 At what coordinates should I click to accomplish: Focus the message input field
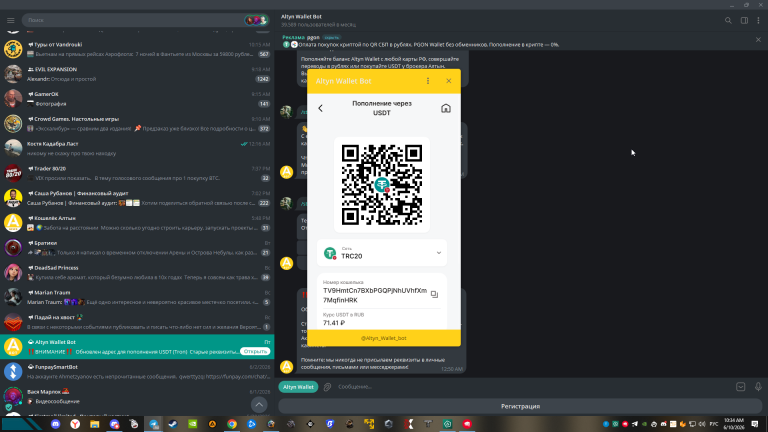tap(534, 386)
